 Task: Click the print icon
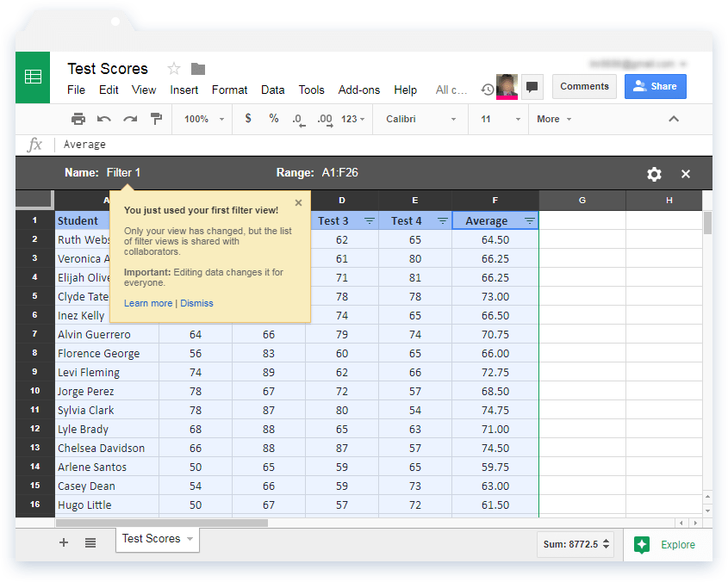pos(78,120)
